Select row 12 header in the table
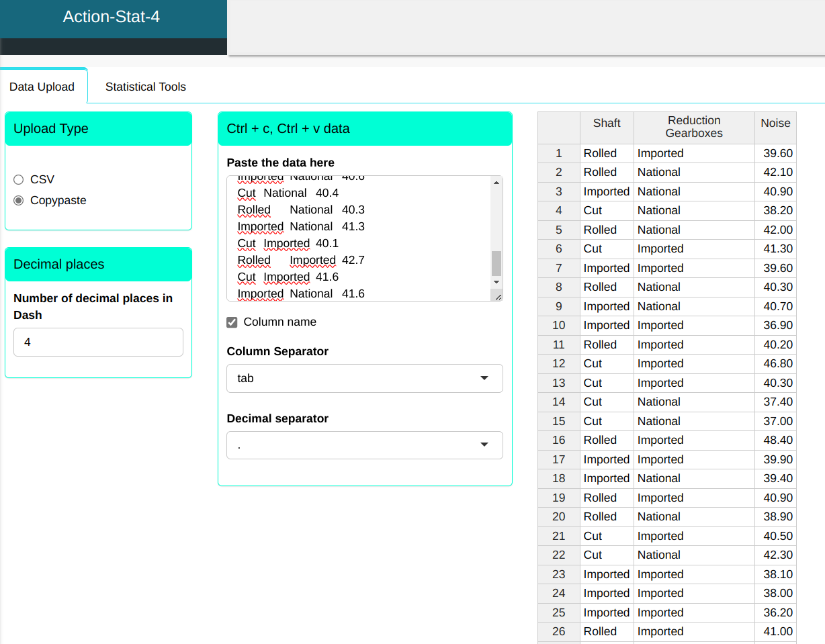Viewport: 825px width, 644px height. click(558, 363)
